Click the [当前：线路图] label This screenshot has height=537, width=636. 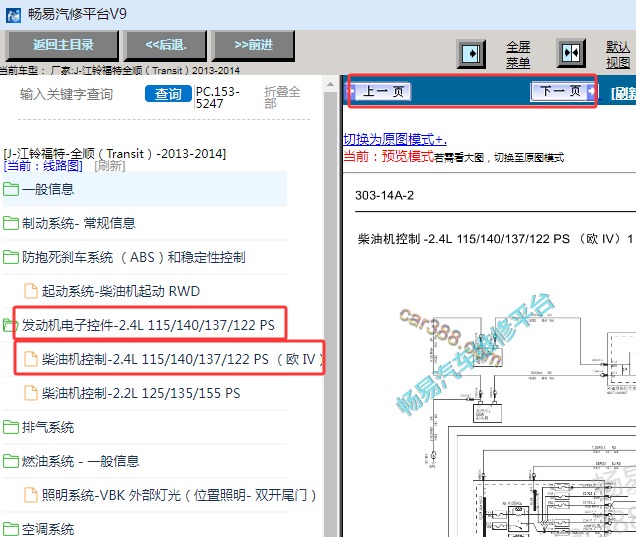pyautogui.click(x=43, y=166)
